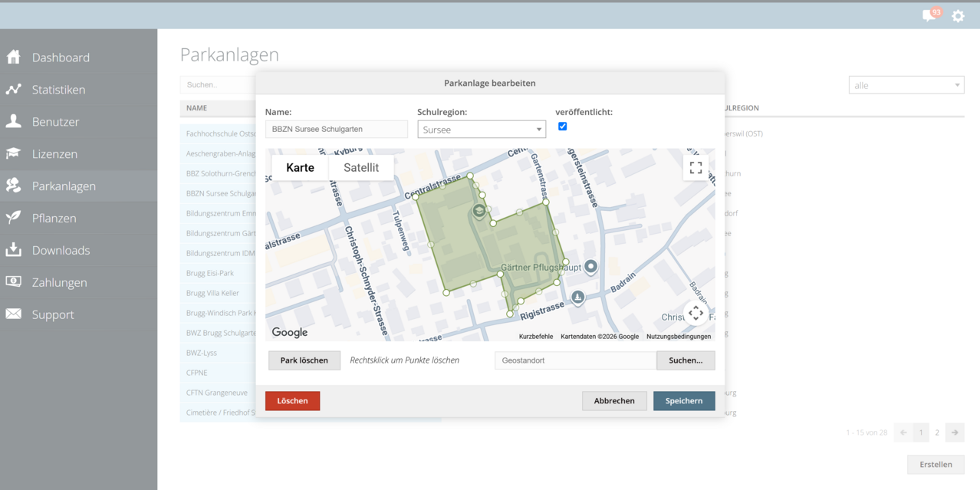Open the map camera pan control
Screen dimensions: 980x490
[696, 313]
